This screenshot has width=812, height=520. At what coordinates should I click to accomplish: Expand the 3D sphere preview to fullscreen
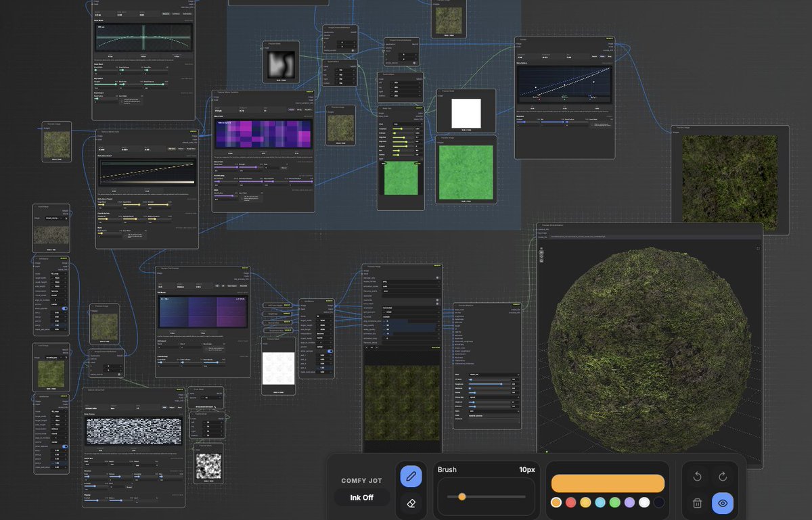coord(758,248)
